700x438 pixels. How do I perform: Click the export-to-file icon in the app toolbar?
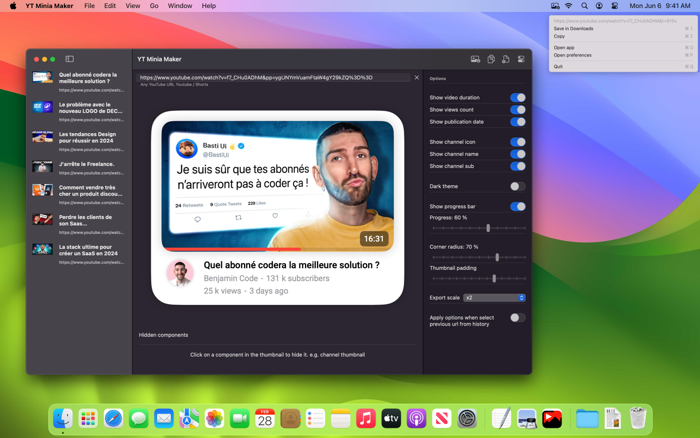[505, 59]
